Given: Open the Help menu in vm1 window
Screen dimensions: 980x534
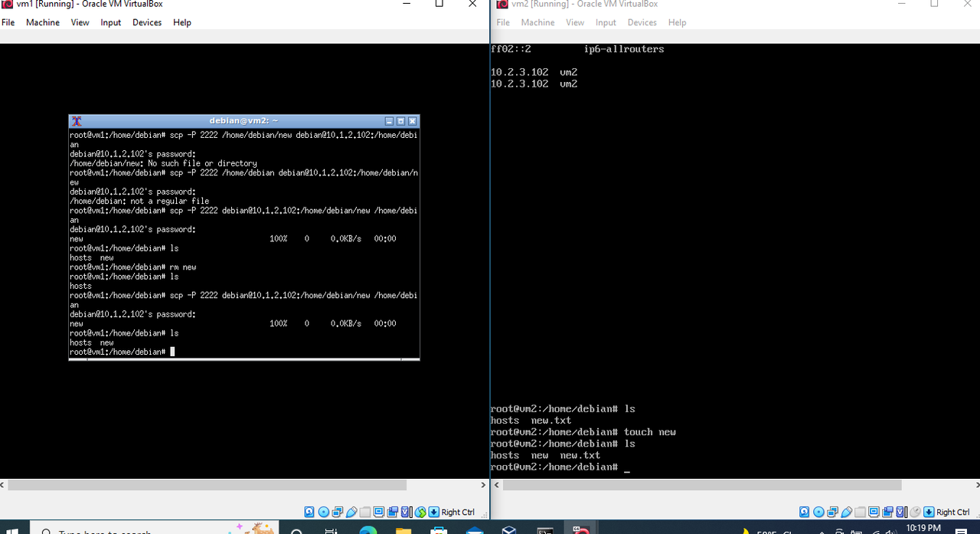Looking at the screenshot, I should click(x=182, y=22).
